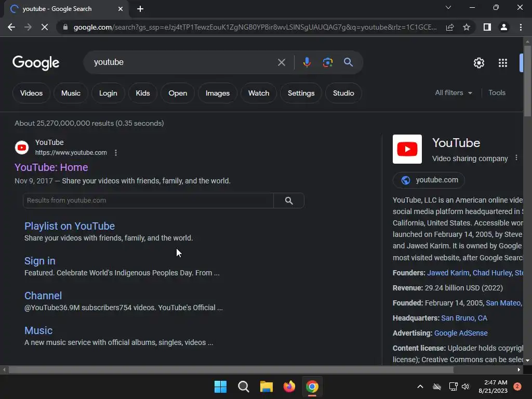Open the Google AdSense link
532x399 pixels.
(461, 333)
